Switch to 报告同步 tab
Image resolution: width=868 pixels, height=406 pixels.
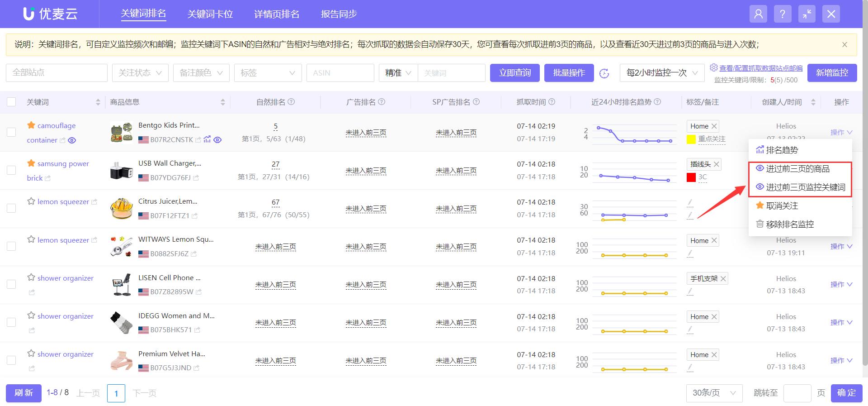339,14
